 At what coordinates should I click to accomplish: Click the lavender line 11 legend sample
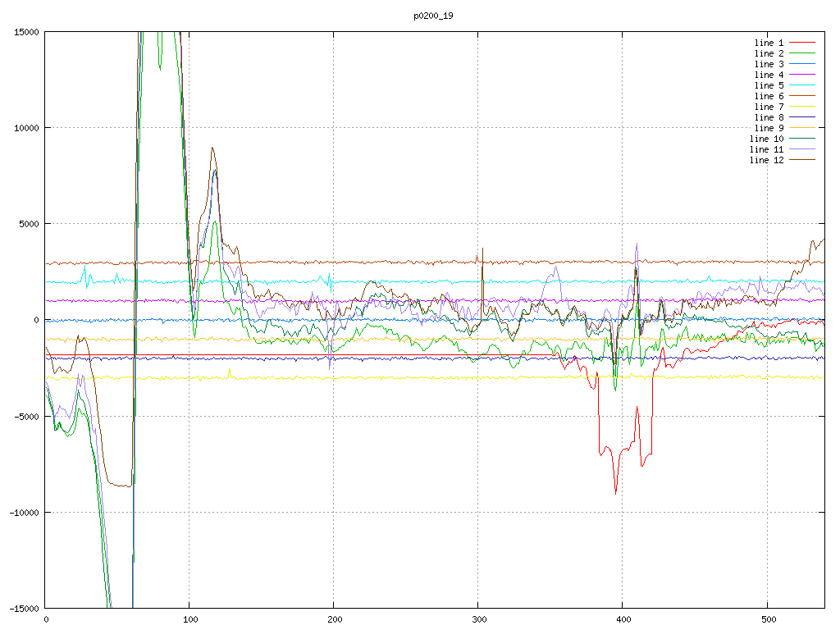point(802,149)
